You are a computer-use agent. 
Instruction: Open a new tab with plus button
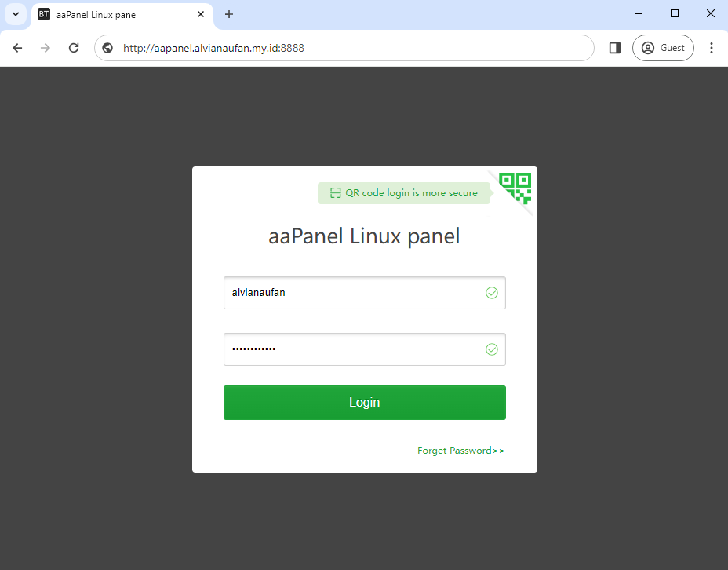229,14
